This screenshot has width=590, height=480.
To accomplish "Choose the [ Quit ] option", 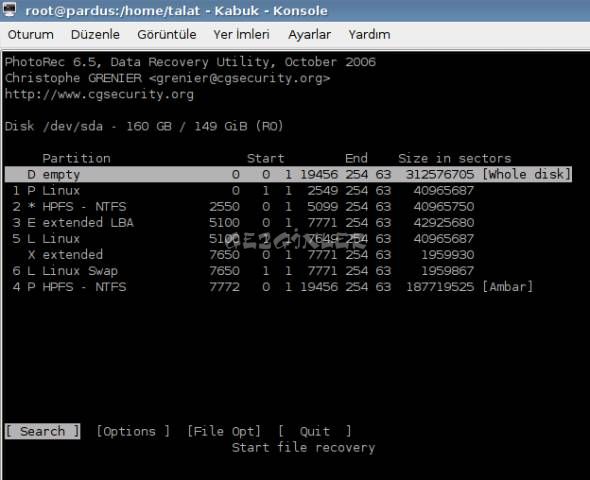I will coord(315,431).
